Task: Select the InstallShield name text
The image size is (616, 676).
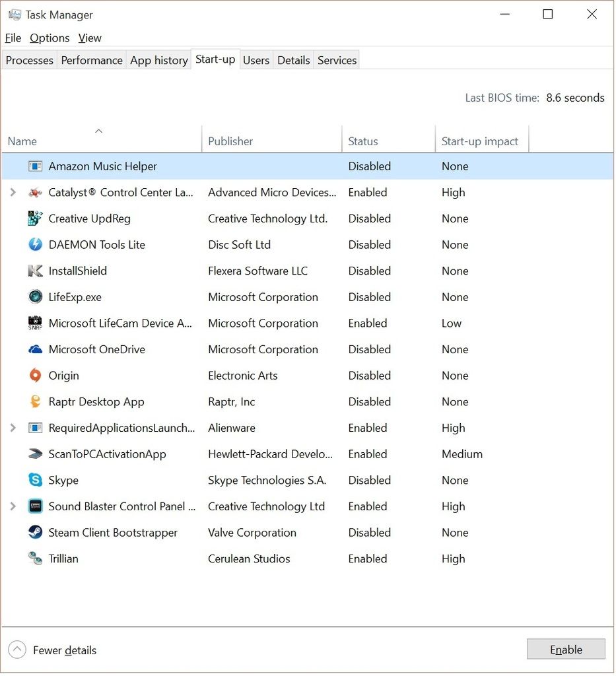Action: 78,271
